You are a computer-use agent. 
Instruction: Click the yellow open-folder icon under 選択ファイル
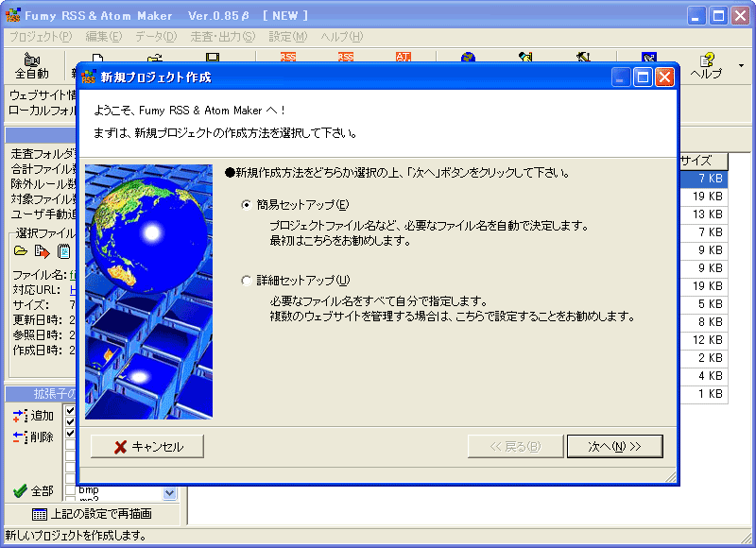coord(21,251)
